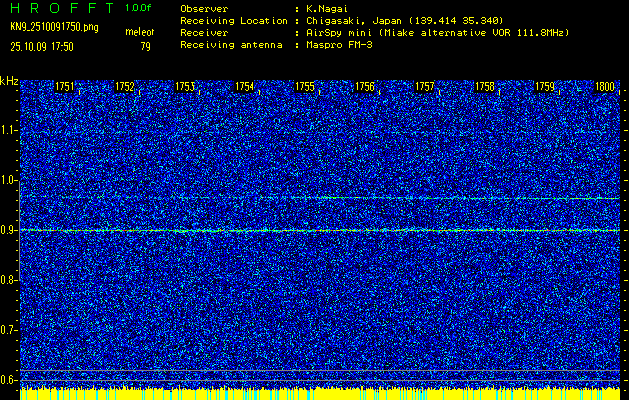Click the 0.7 frequency axis label

tap(9, 330)
